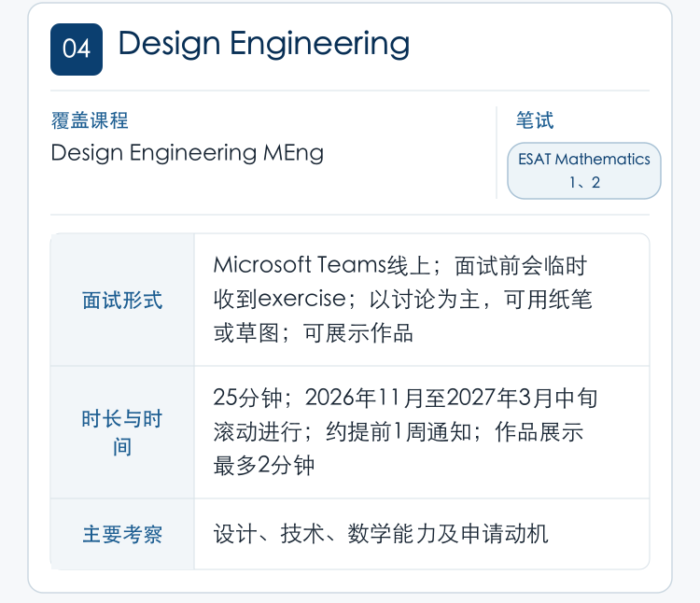Click the 覆盖课程 label

click(90, 120)
